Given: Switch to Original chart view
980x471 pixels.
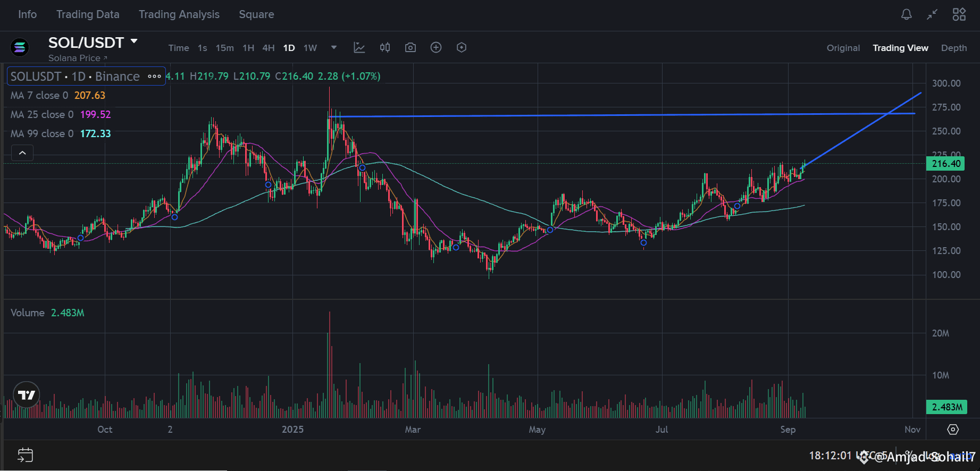Looking at the screenshot, I should (843, 48).
